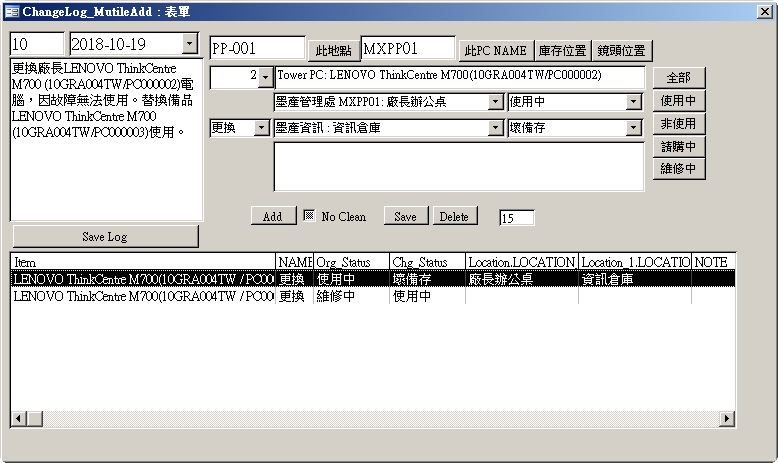Click the Save button
The image size is (778, 463).
pyautogui.click(x=405, y=216)
